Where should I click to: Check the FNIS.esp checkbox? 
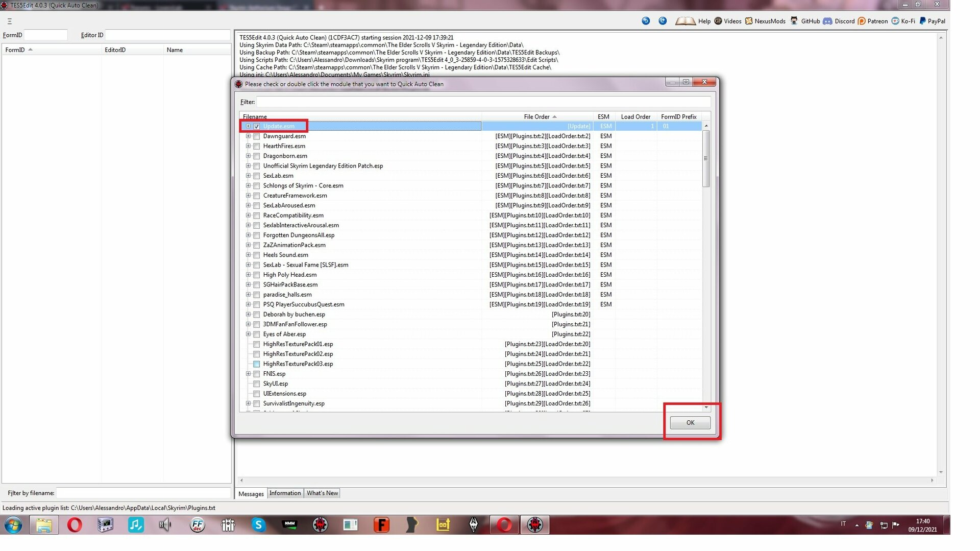257,374
